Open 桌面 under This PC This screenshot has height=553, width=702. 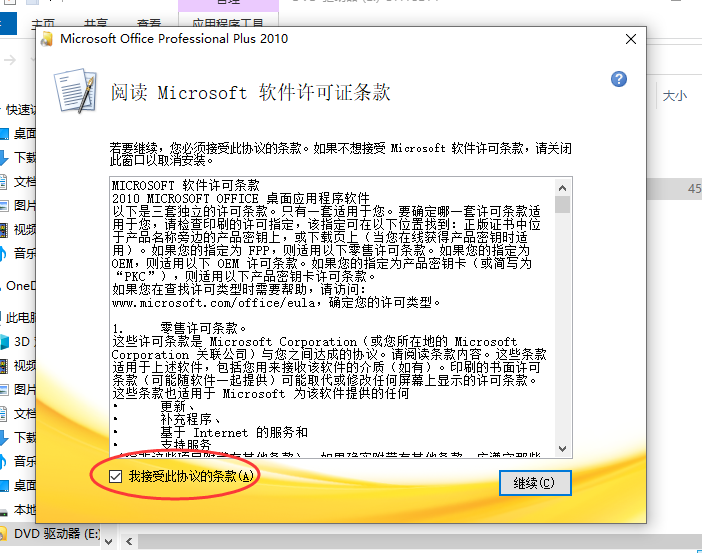tap(18, 485)
